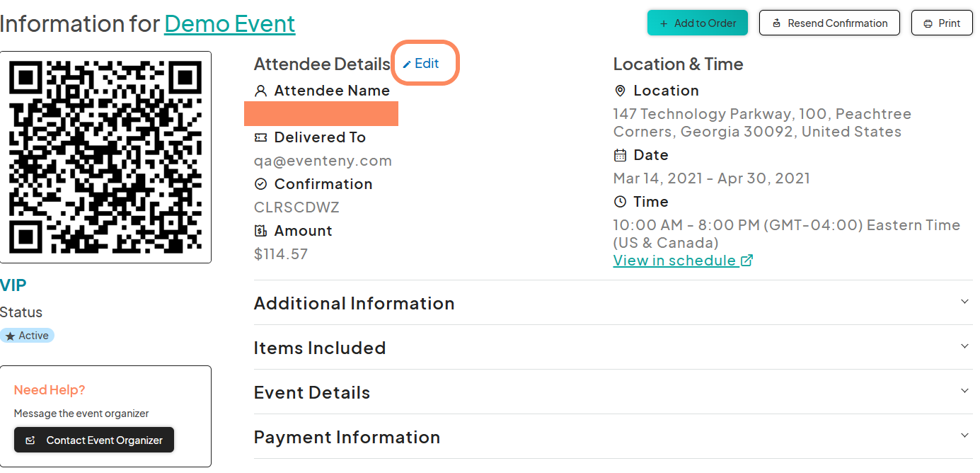Click the Add to Order button

click(x=698, y=23)
